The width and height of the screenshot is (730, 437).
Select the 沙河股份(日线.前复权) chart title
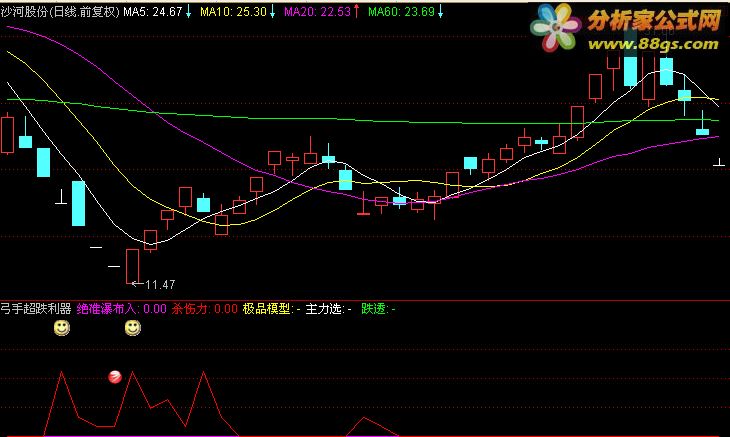coord(60,12)
